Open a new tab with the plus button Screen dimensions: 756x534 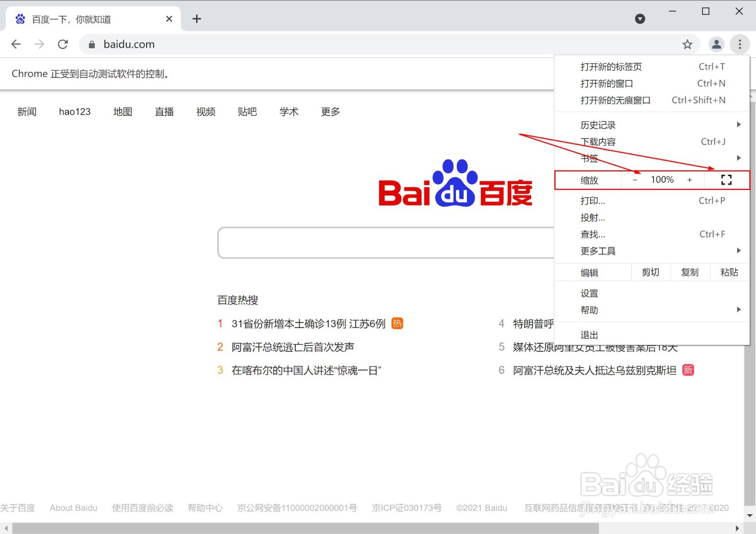click(197, 19)
